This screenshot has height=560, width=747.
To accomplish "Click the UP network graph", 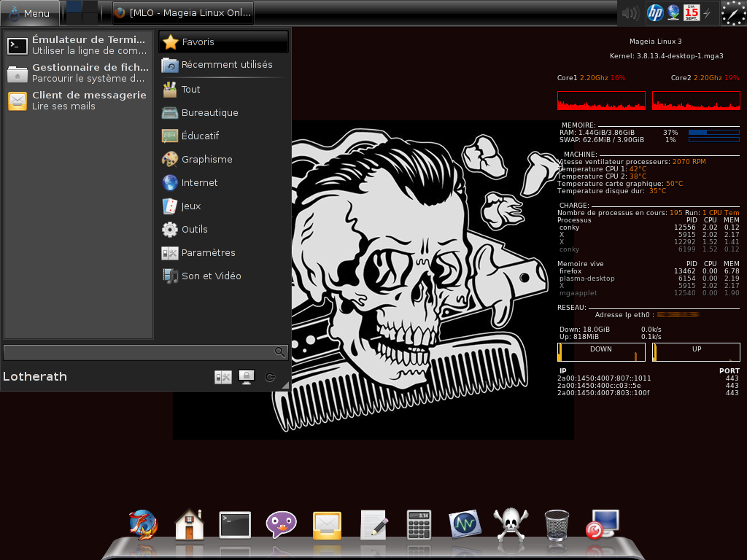I will [696, 352].
